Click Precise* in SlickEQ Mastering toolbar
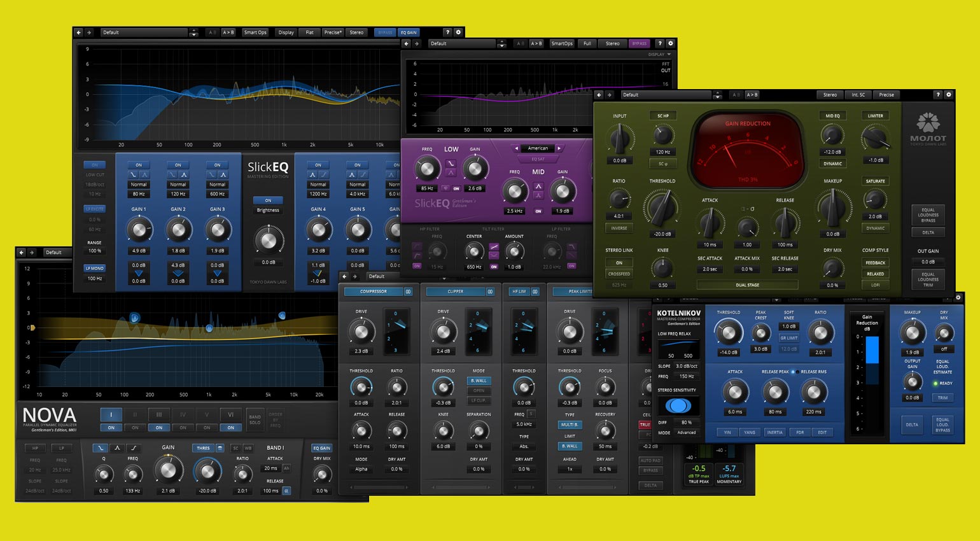Image resolution: width=980 pixels, height=541 pixels. (x=332, y=32)
